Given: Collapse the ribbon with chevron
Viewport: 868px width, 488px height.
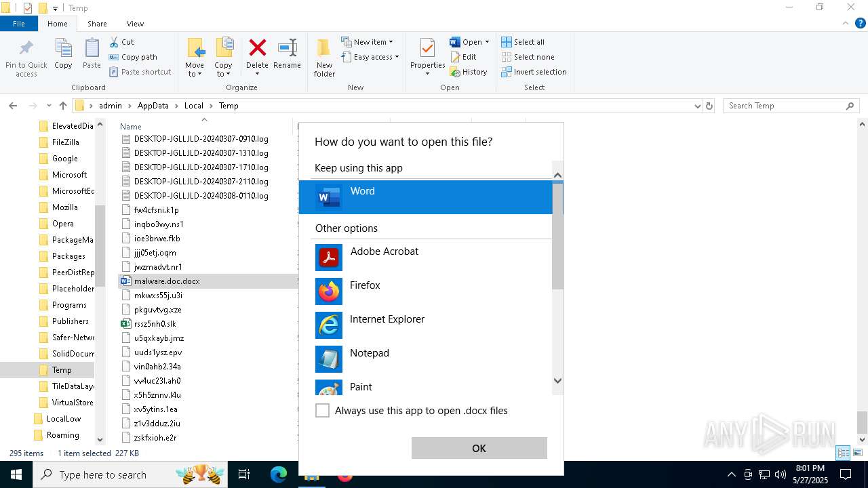Looking at the screenshot, I should 846,23.
